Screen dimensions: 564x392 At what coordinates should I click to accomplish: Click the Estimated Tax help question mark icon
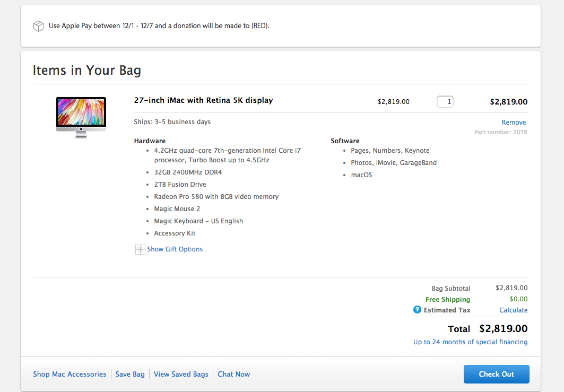coord(417,310)
